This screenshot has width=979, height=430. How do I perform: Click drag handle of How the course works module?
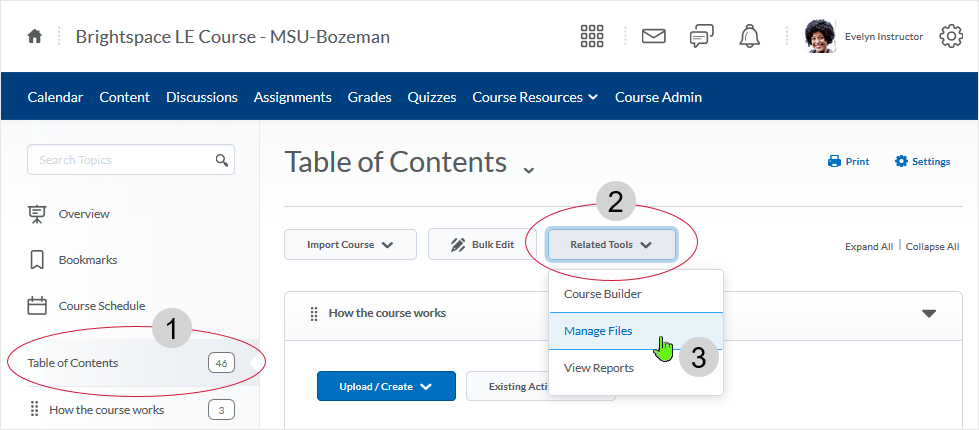[314, 313]
